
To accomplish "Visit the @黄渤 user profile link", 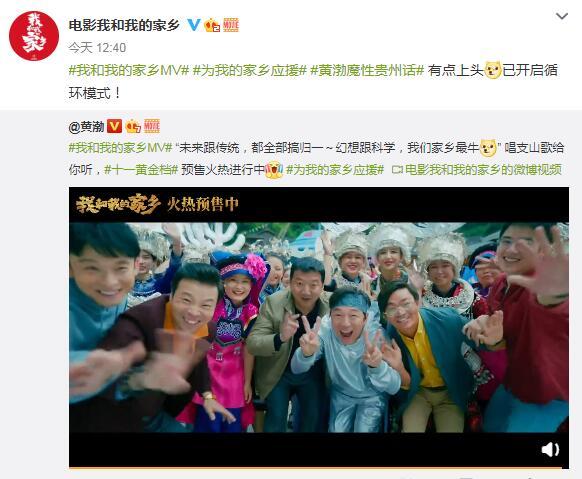I will tap(86, 127).
